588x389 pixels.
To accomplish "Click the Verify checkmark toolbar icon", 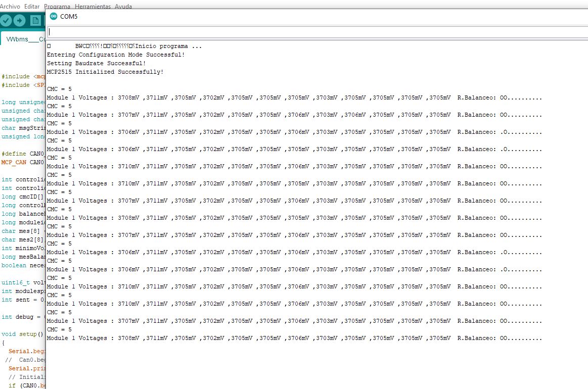I will (6, 20).
